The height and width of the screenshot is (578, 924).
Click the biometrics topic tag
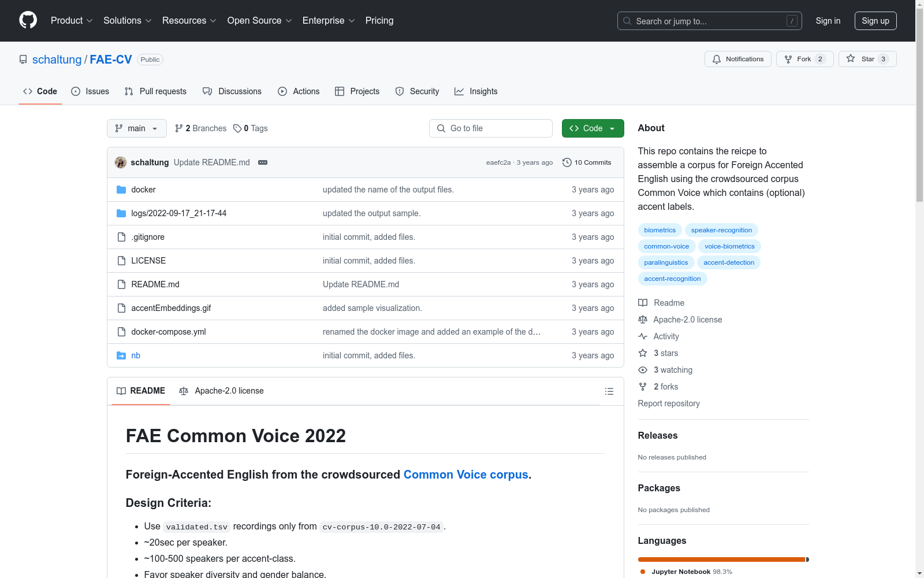(660, 230)
